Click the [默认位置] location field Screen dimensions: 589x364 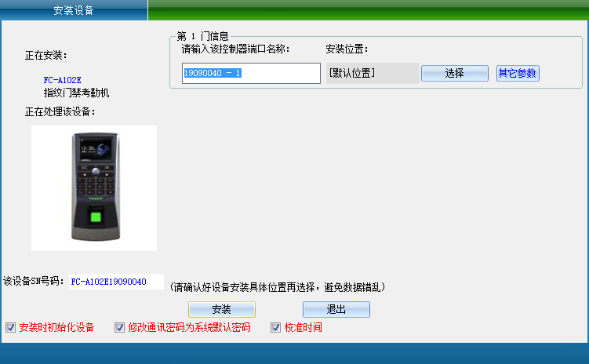click(372, 73)
